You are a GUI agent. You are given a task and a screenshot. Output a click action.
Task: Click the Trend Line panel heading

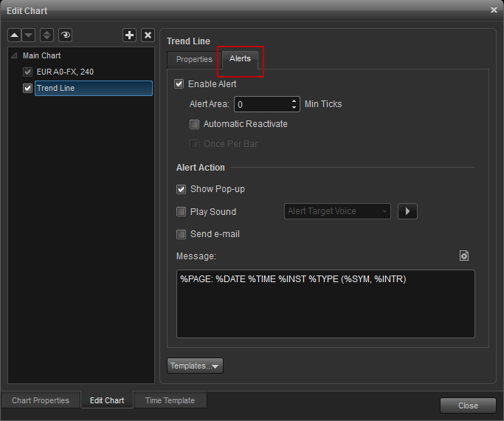pos(188,41)
